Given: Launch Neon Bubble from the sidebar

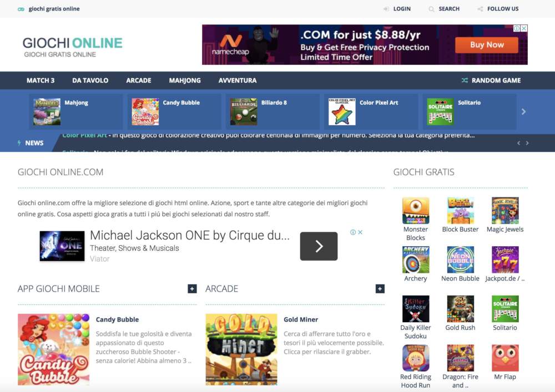Looking at the screenshot, I should (460, 259).
